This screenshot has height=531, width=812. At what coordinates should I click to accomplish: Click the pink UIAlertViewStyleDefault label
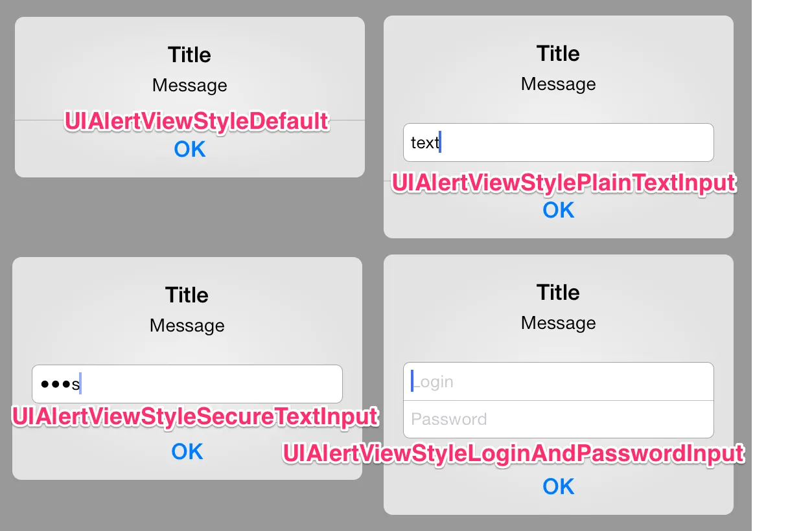pyautogui.click(x=196, y=122)
